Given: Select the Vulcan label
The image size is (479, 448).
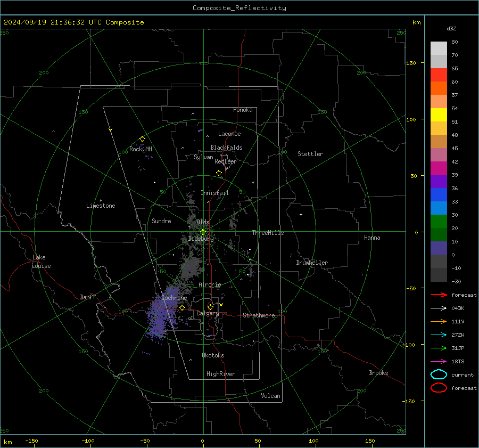Looking at the screenshot, I should click(x=270, y=396).
